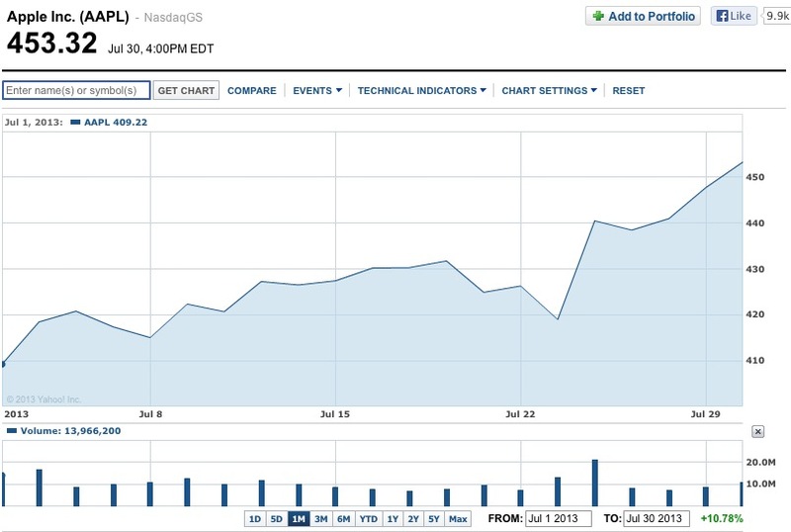Screen dimensions: 791x532
Task: Click the 9.9k likes count bubble
Action: [777, 16]
